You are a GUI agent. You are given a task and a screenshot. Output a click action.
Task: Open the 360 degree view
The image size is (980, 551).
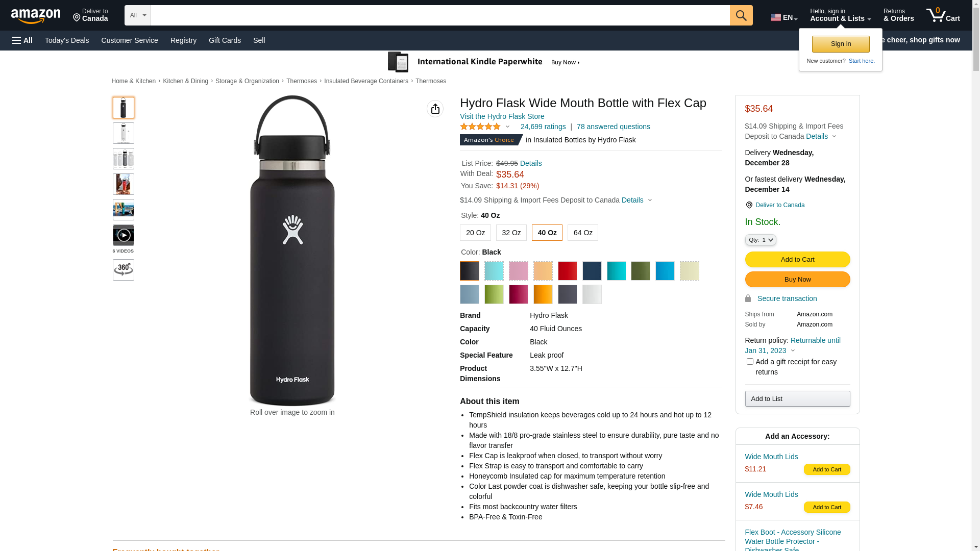[123, 270]
